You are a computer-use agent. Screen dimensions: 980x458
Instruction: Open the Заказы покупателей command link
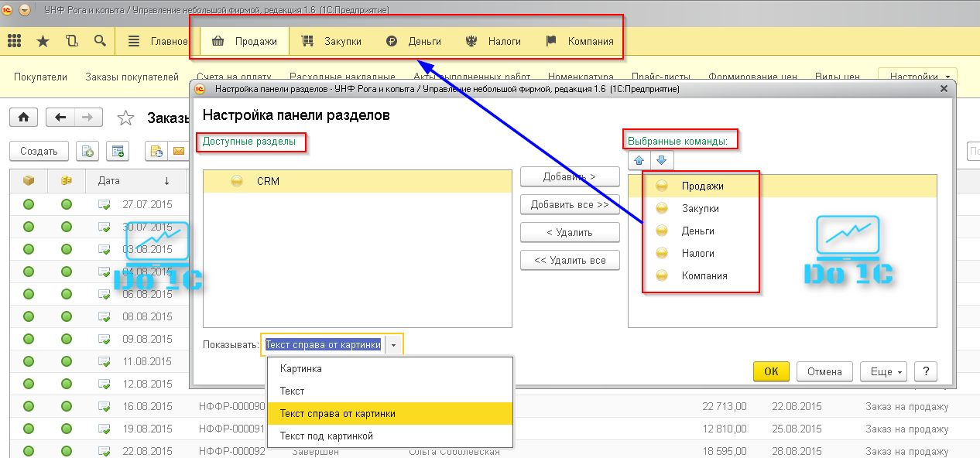tap(132, 77)
